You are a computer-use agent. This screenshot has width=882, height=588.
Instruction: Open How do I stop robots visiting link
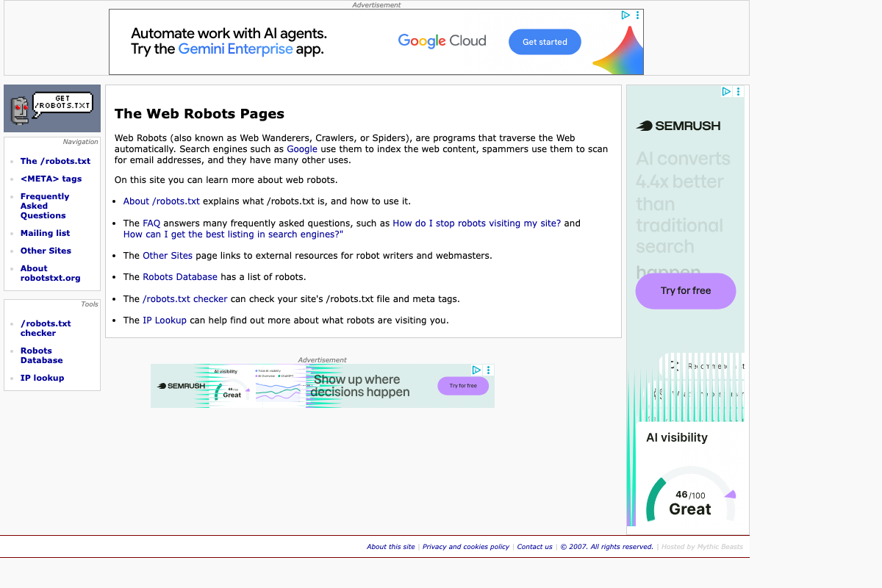point(477,223)
